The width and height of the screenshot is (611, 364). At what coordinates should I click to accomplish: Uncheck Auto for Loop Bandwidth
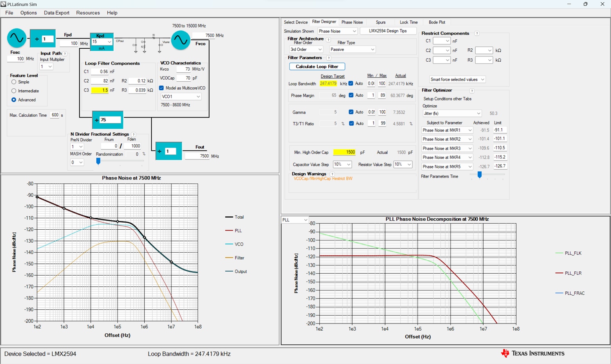pos(351,84)
